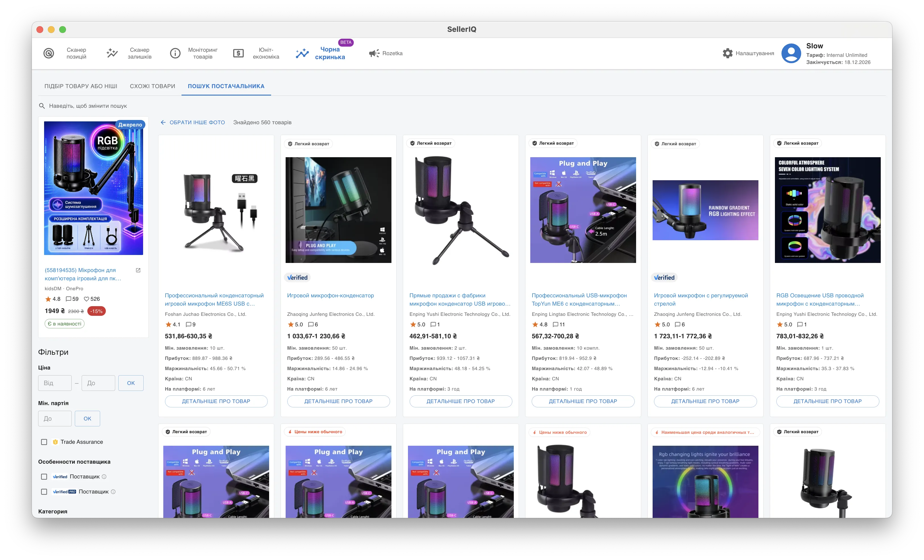Open the Foshan Juchao tripod microphone image
The height and width of the screenshot is (560, 924).
click(x=216, y=210)
